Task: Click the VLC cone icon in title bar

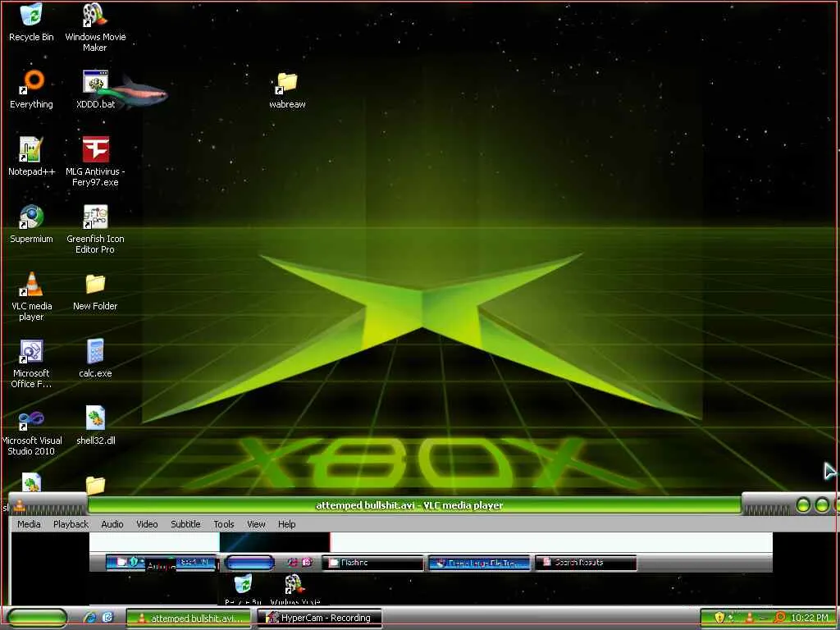Action: 20,504
